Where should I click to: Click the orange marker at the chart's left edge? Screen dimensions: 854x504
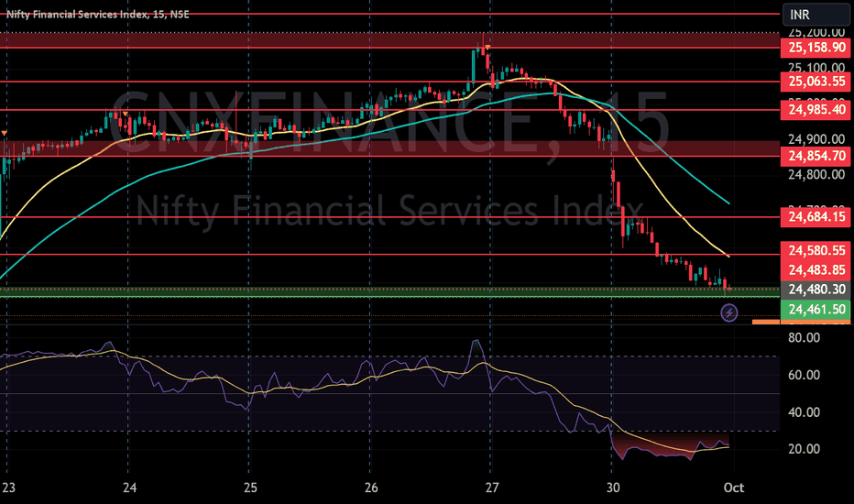(x=5, y=134)
